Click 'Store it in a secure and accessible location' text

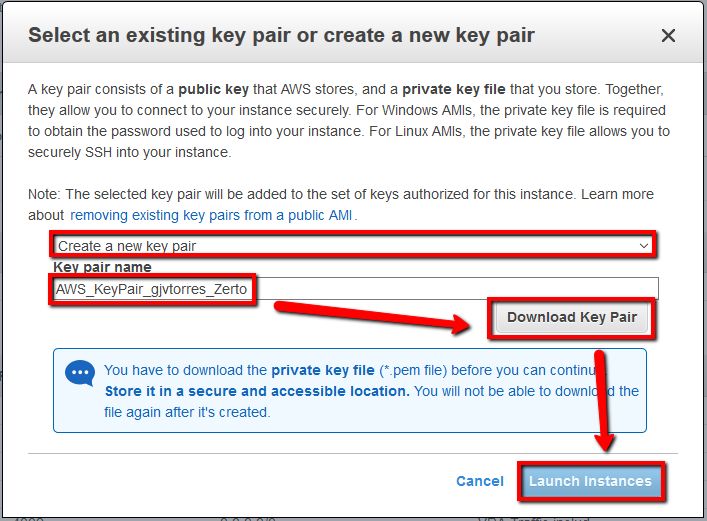(x=257, y=391)
